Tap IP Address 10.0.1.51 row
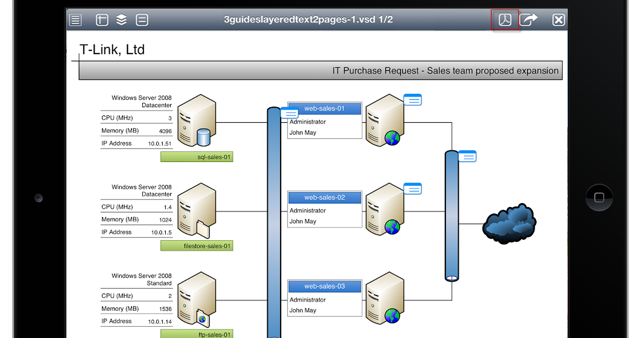Screen dimensions: 644x338 (x=136, y=143)
